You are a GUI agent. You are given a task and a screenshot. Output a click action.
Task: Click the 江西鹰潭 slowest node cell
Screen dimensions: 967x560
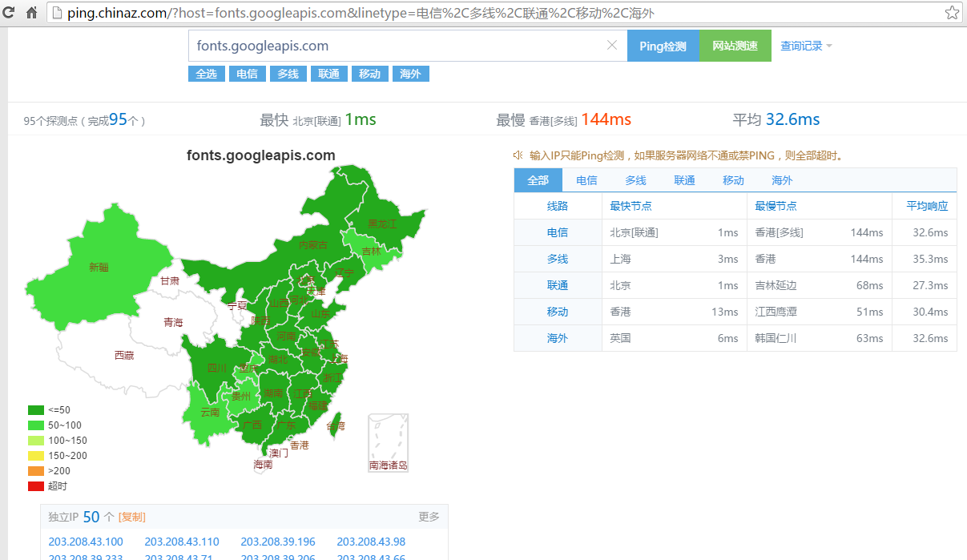click(776, 312)
